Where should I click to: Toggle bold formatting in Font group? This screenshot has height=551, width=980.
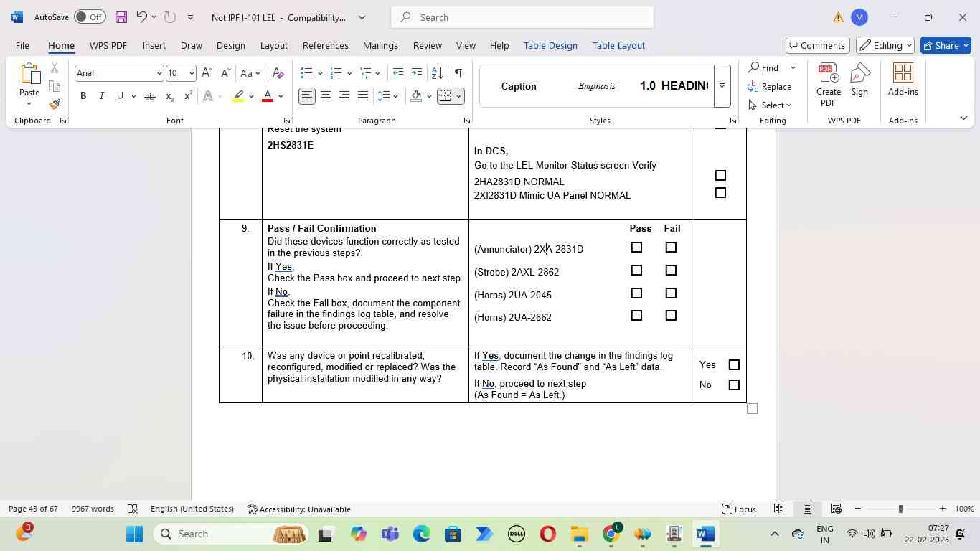(83, 96)
